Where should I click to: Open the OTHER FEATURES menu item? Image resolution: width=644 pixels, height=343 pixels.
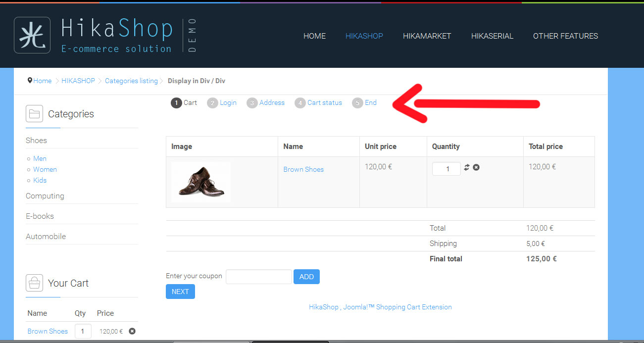click(565, 36)
